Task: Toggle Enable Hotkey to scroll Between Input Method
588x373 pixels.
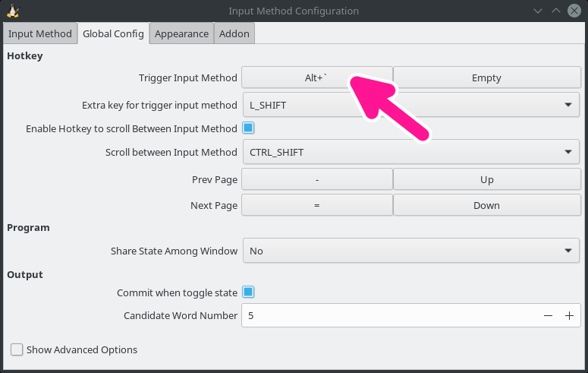Action: click(248, 128)
